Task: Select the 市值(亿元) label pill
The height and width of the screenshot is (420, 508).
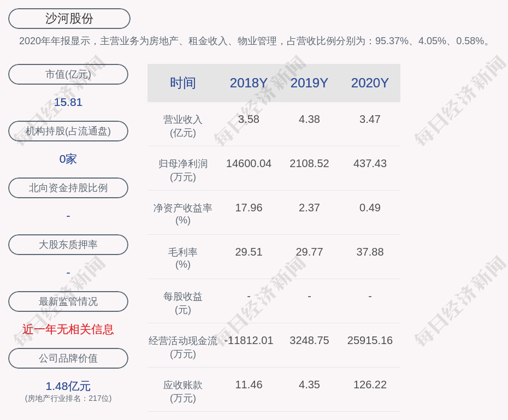Action: point(68,74)
